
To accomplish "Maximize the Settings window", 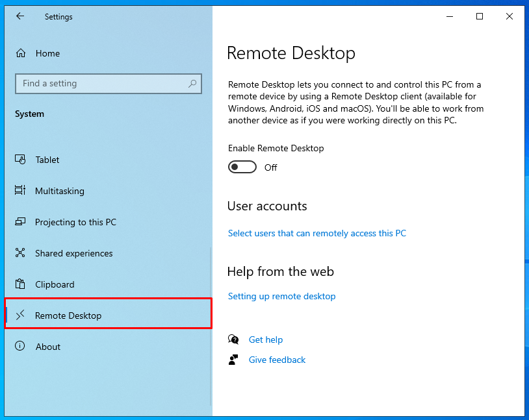I will pyautogui.click(x=480, y=16).
